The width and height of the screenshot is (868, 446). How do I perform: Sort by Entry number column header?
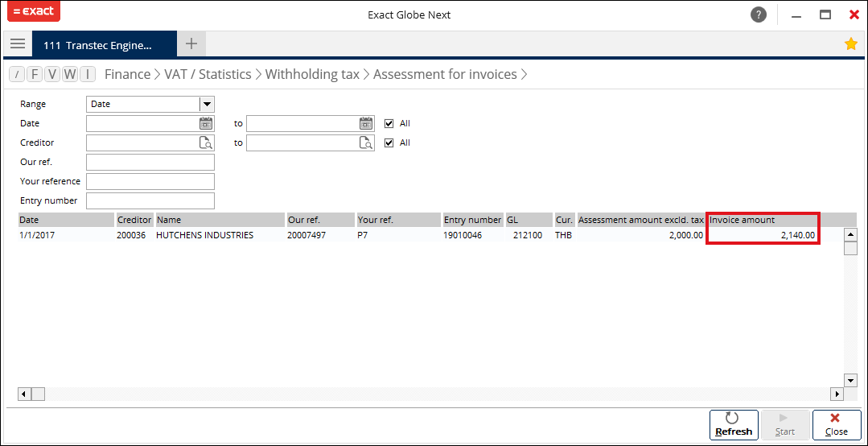(473, 220)
